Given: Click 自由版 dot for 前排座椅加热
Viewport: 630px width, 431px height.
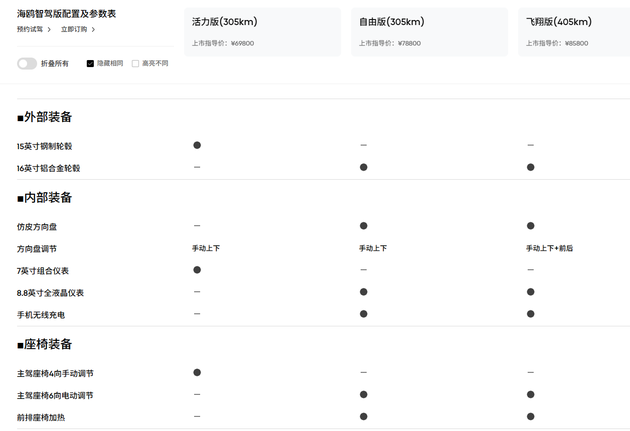Looking at the screenshot, I should [363, 416].
